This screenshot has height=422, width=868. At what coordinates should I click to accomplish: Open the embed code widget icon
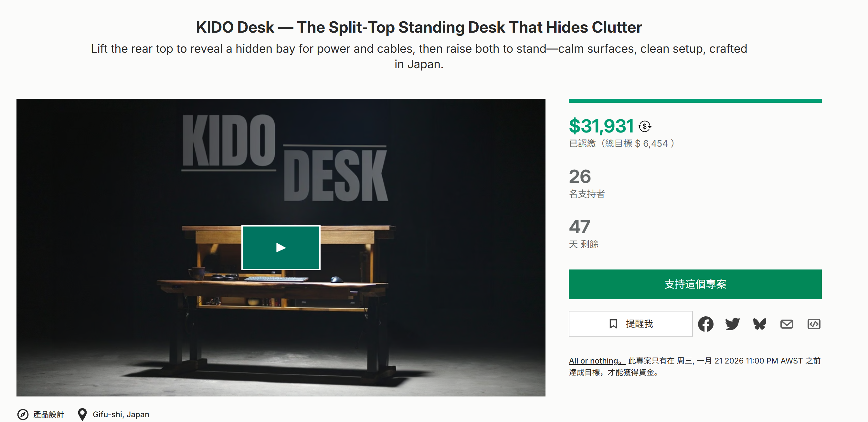click(814, 324)
